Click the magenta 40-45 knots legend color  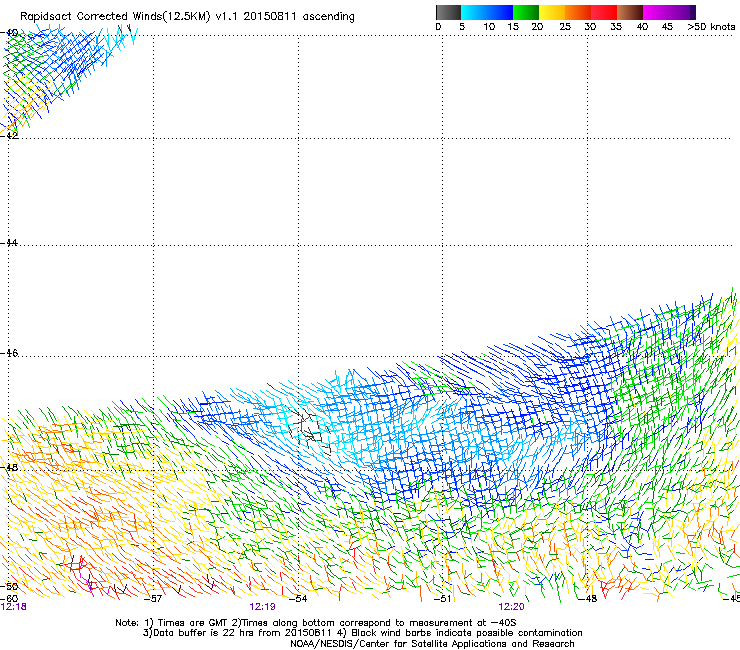click(x=656, y=12)
